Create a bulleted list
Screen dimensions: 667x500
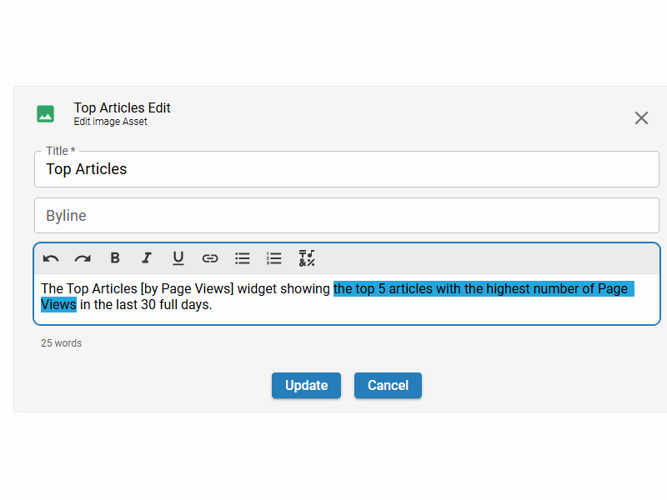click(242, 258)
